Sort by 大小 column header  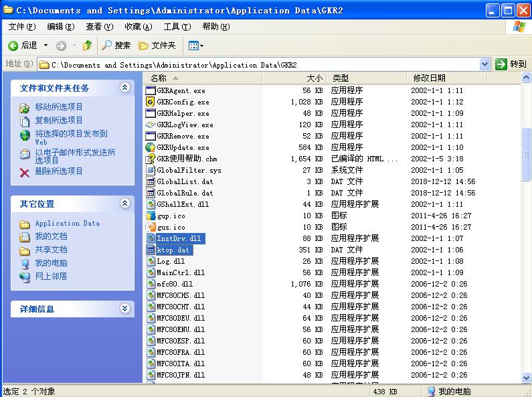click(x=294, y=78)
